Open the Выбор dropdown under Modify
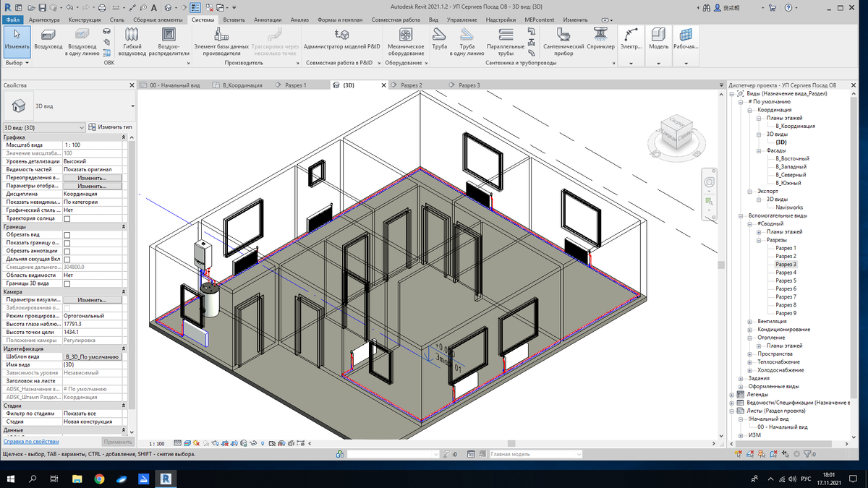The height and width of the screenshot is (488, 868). (x=17, y=63)
